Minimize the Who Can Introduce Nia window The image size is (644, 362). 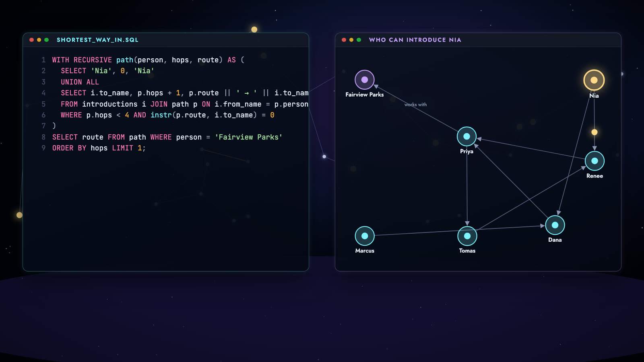351,40
